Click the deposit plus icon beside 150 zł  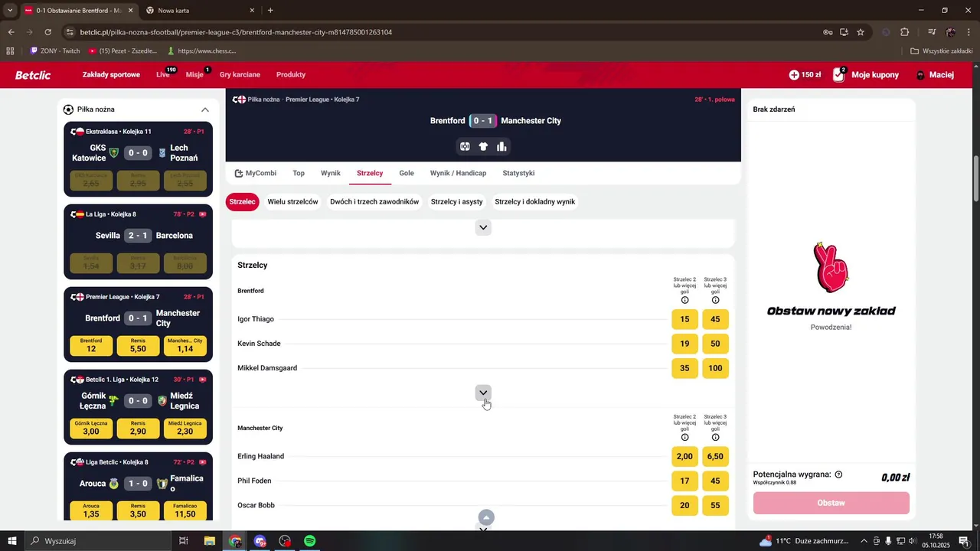point(794,75)
